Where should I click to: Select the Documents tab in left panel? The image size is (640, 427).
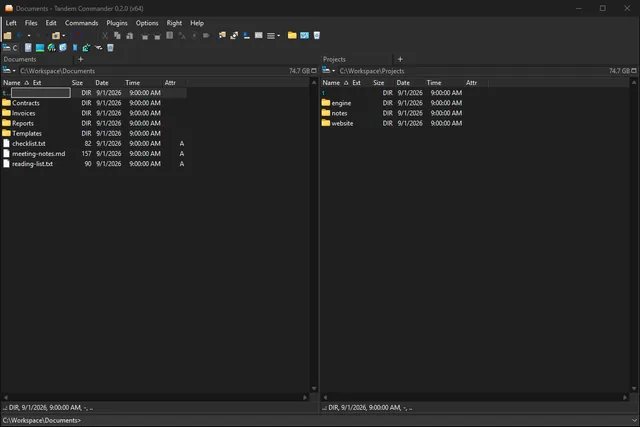coord(37,59)
